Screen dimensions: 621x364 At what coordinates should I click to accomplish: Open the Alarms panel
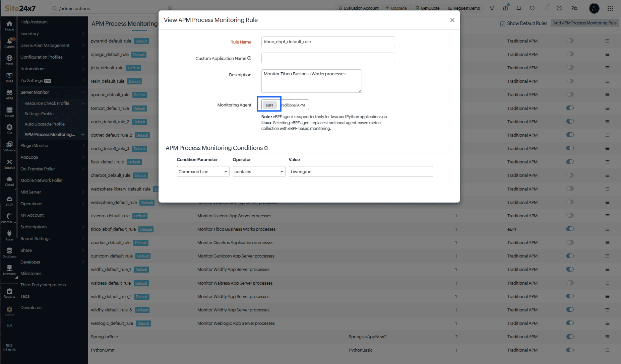click(x=9, y=43)
